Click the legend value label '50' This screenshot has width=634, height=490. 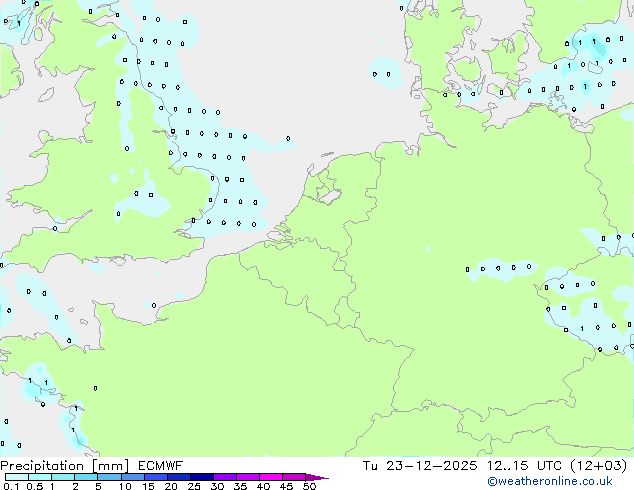tap(310, 486)
